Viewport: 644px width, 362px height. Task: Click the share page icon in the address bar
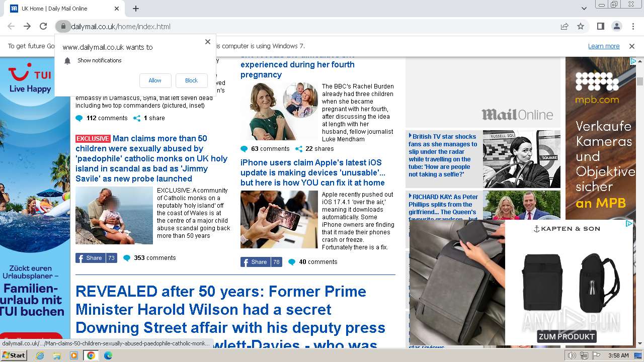tap(565, 26)
